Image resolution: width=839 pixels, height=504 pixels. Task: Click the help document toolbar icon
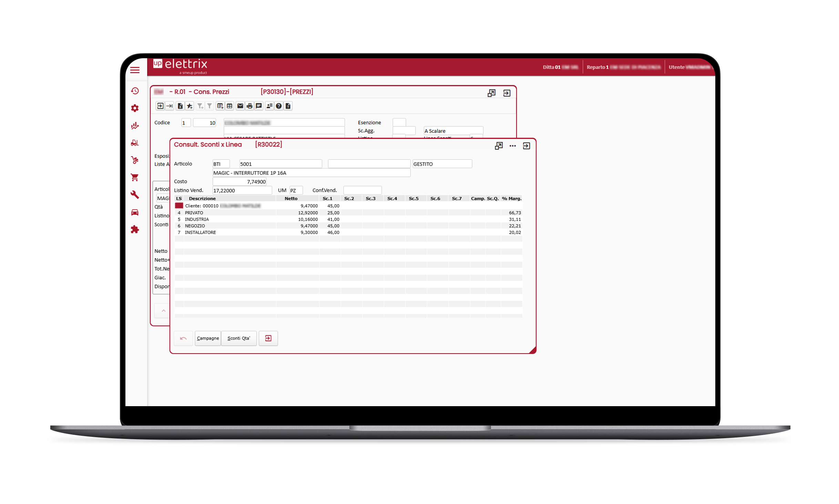point(288,106)
